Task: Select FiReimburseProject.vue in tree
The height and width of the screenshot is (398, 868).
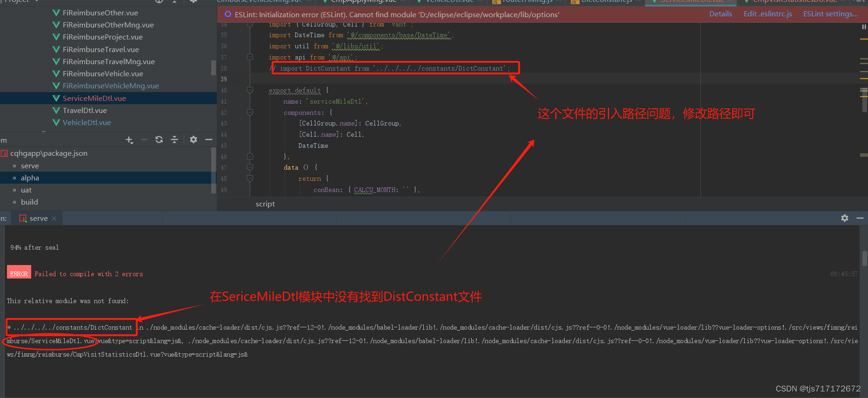Action: [103, 37]
